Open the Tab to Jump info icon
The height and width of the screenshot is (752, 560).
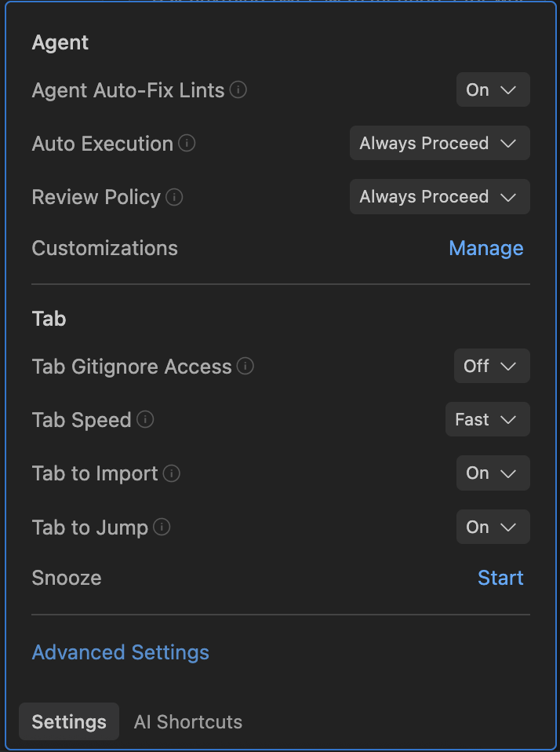click(x=162, y=527)
